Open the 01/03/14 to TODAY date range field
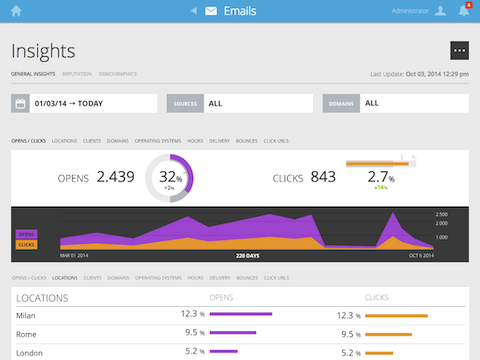480x360 pixels. click(x=84, y=103)
